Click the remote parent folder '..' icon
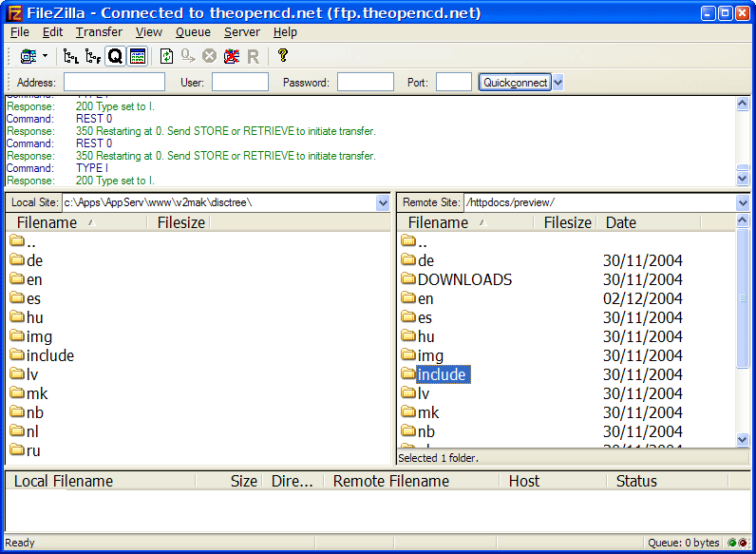Image resolution: width=756 pixels, height=554 pixels. pyautogui.click(x=408, y=240)
